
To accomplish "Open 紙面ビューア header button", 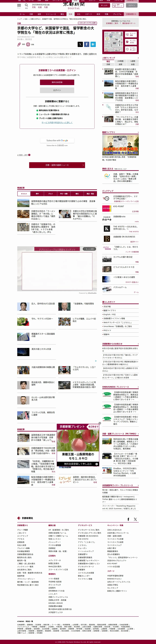I will point(118,5).
